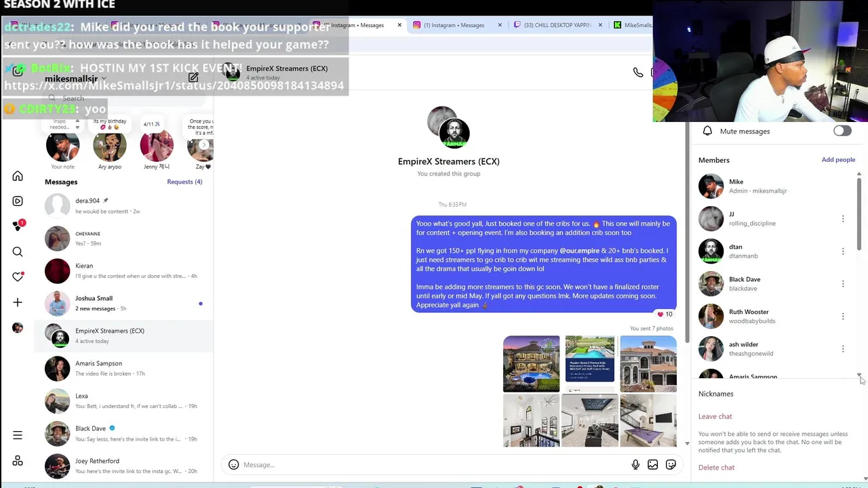Click Your note avatar
The width and height of the screenshot is (868, 488).
click(x=62, y=146)
